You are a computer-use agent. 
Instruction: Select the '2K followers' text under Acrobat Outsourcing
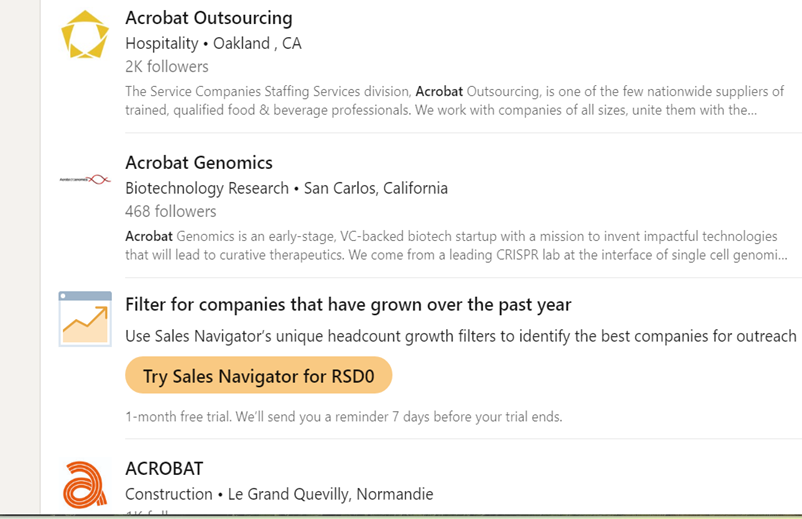167,66
